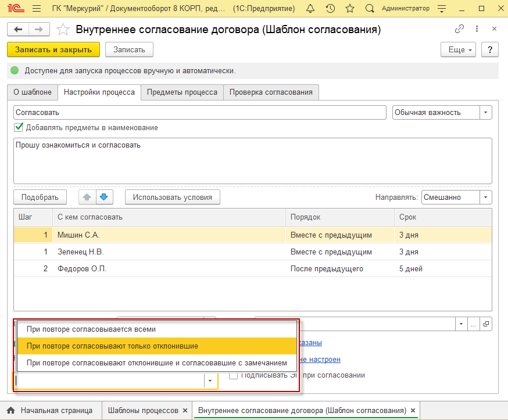Click the Прошу ознакомиться description field
The height and width of the screenshot is (420, 508).
click(x=253, y=161)
